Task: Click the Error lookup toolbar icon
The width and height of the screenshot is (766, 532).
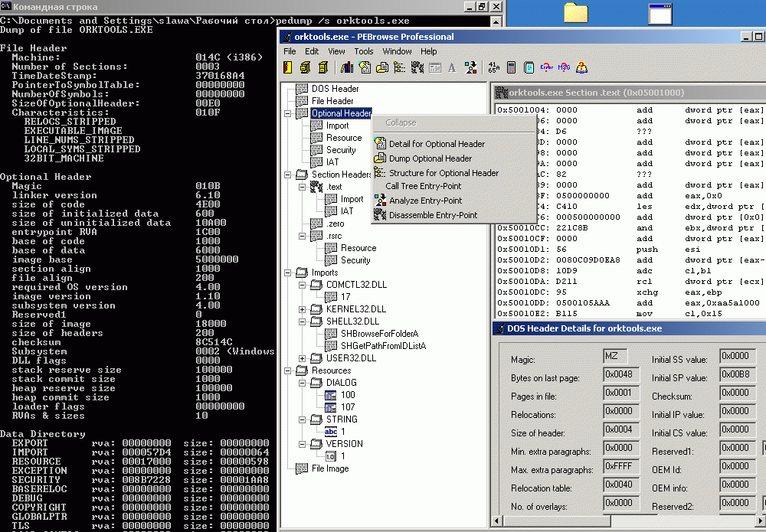Action: [x=546, y=67]
